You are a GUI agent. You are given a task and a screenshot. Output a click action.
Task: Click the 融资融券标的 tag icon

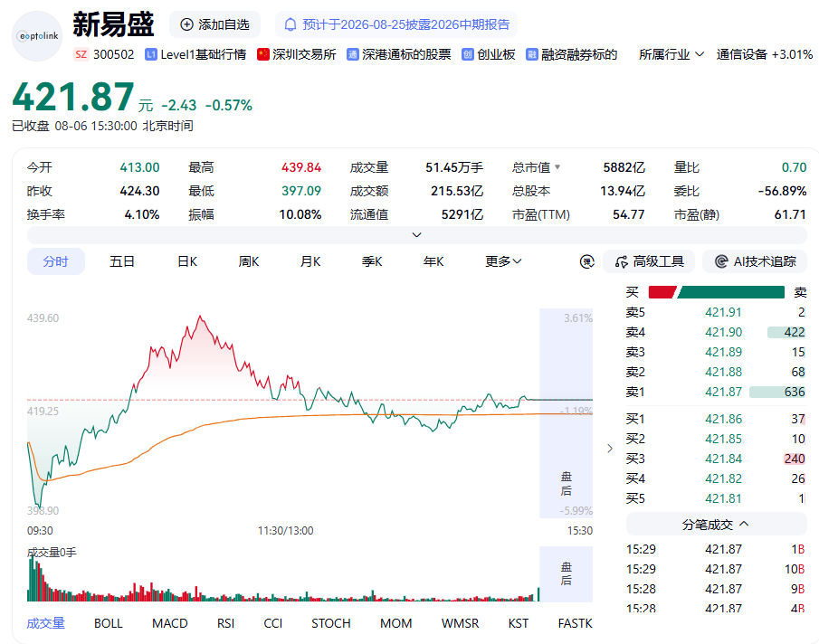click(532, 55)
